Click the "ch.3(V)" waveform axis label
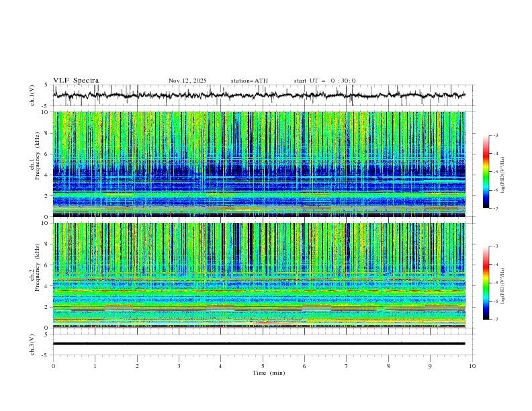532x411 pixels. (32, 345)
